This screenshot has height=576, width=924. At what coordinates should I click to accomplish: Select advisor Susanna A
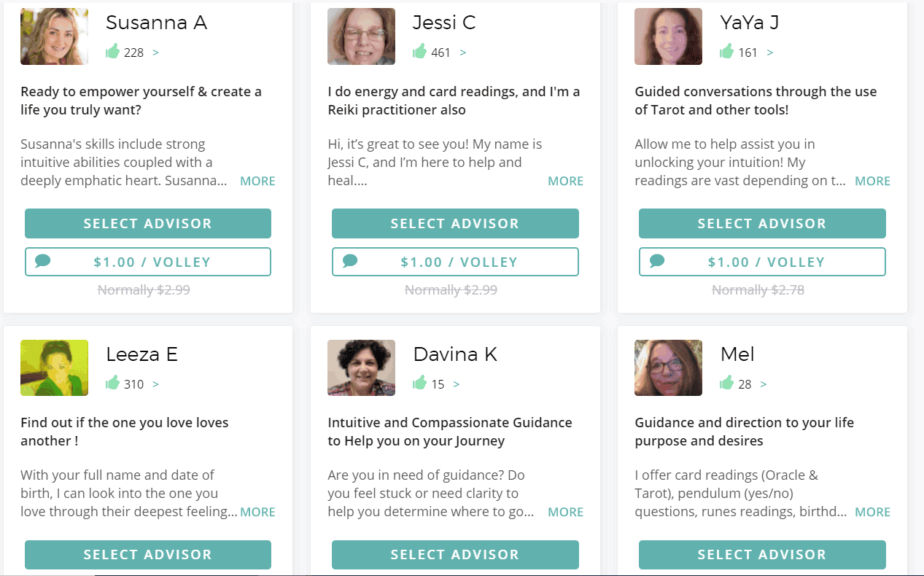148,223
